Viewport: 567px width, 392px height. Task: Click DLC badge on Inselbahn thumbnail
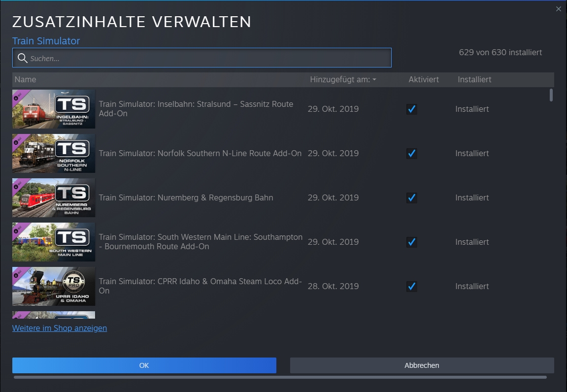[18, 97]
